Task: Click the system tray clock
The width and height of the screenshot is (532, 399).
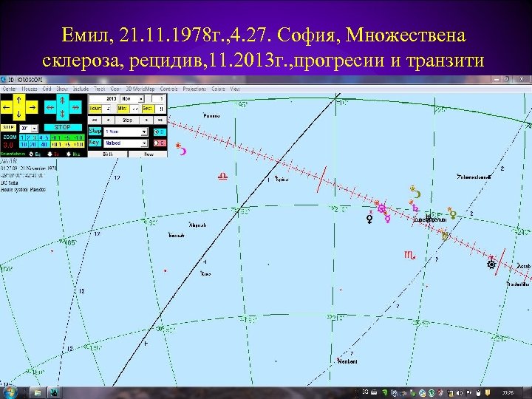Action: [x=507, y=393]
